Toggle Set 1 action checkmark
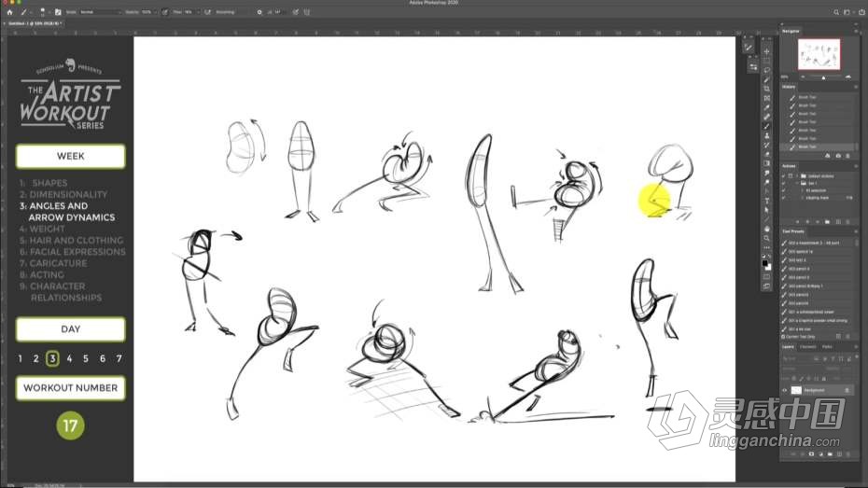 coord(783,183)
